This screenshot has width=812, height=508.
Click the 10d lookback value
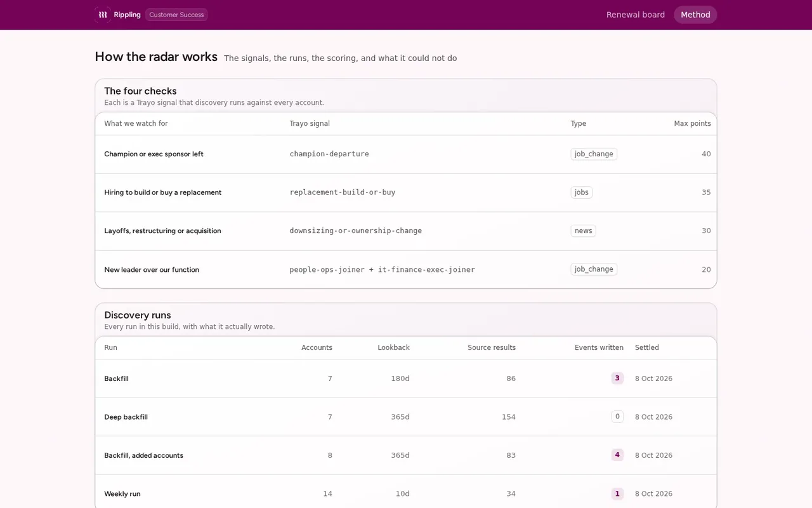click(403, 494)
